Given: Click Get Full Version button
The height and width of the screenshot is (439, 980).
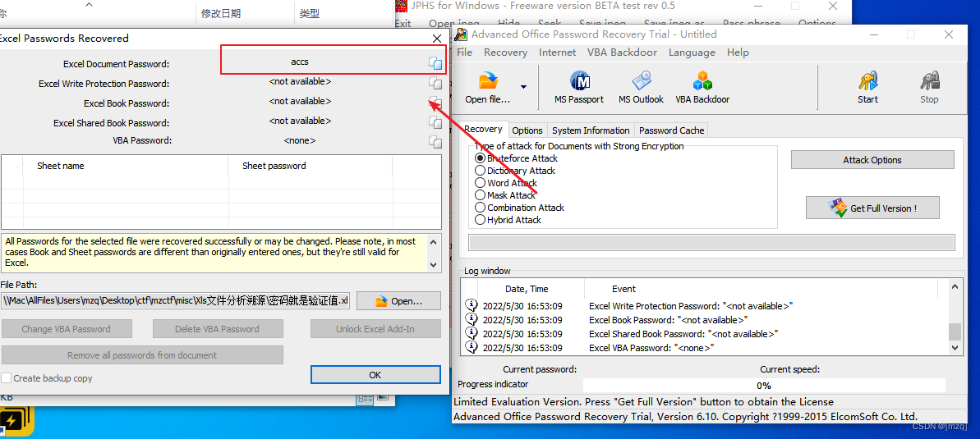Looking at the screenshot, I should (x=872, y=208).
